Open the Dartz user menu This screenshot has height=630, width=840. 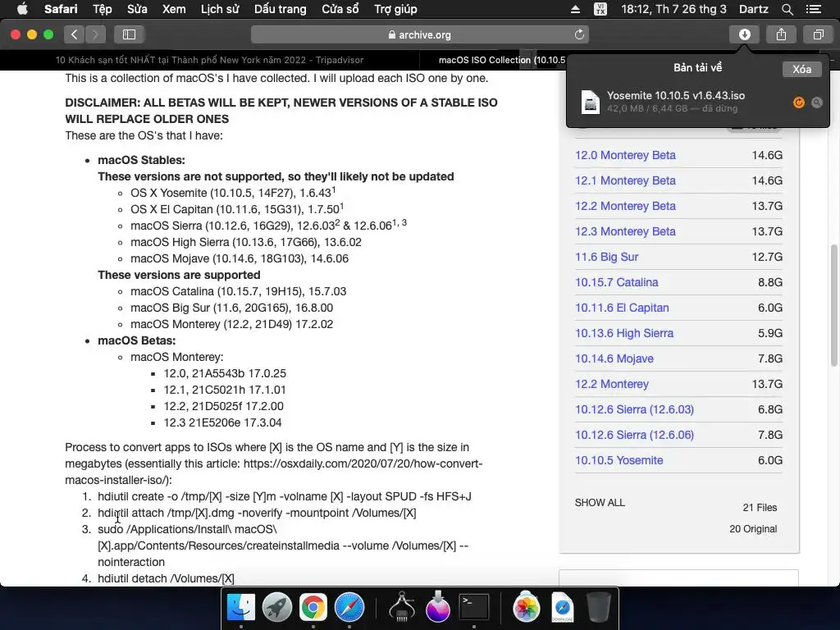coord(753,9)
